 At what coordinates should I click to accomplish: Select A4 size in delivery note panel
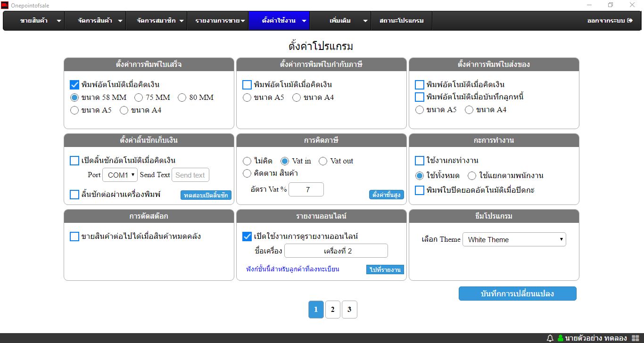(x=469, y=110)
